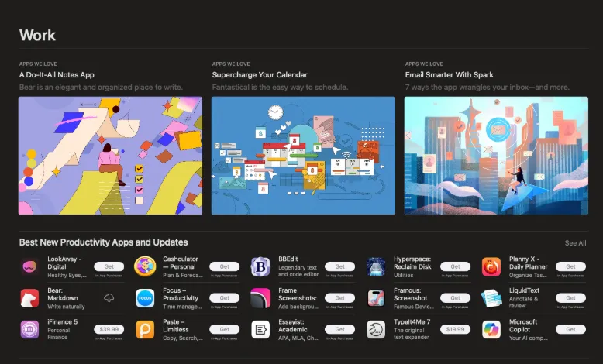
Task: Click 'Planny X · Daily Planner' name
Action: tap(528, 263)
